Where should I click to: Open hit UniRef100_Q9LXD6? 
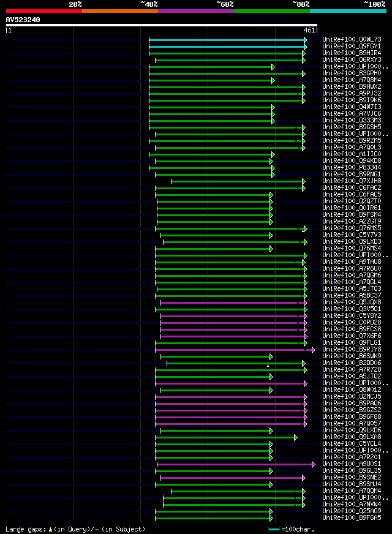tap(352, 431)
